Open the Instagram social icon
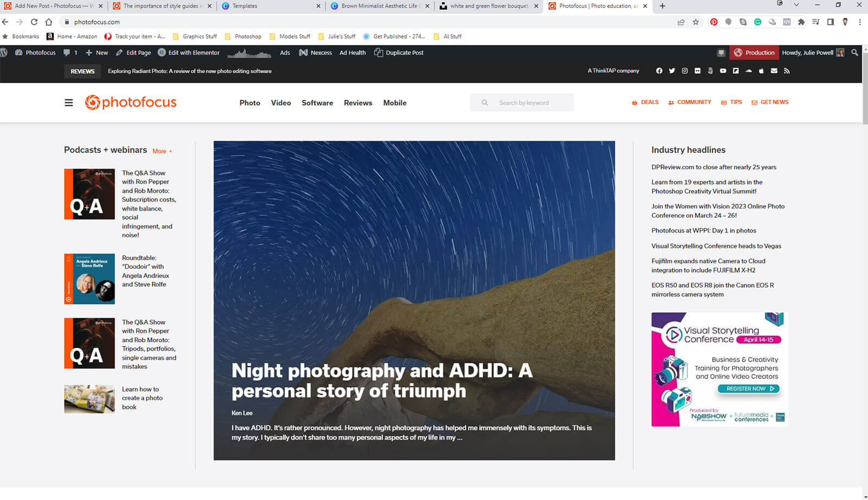 [685, 71]
